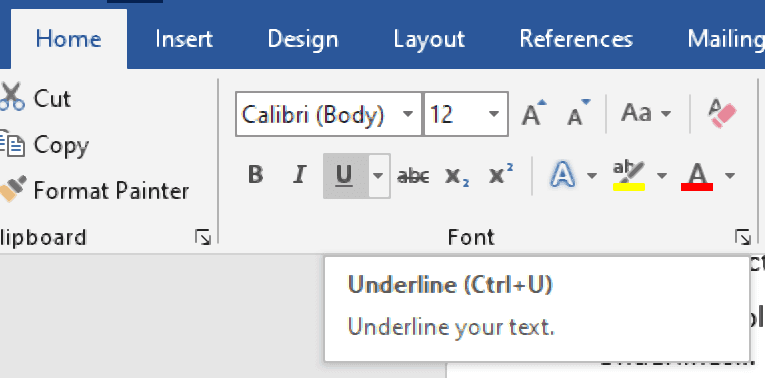Decrease font size with shrink icon
Screen dimensions: 765x378
(579, 113)
